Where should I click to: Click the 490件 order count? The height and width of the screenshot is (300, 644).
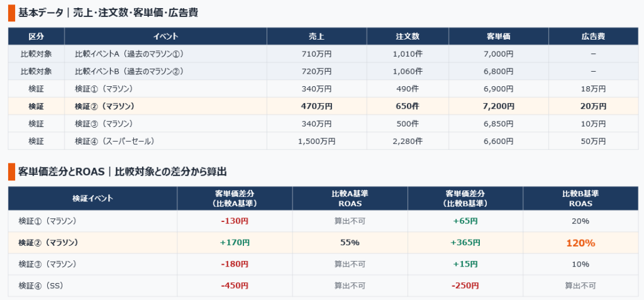[x=408, y=89]
